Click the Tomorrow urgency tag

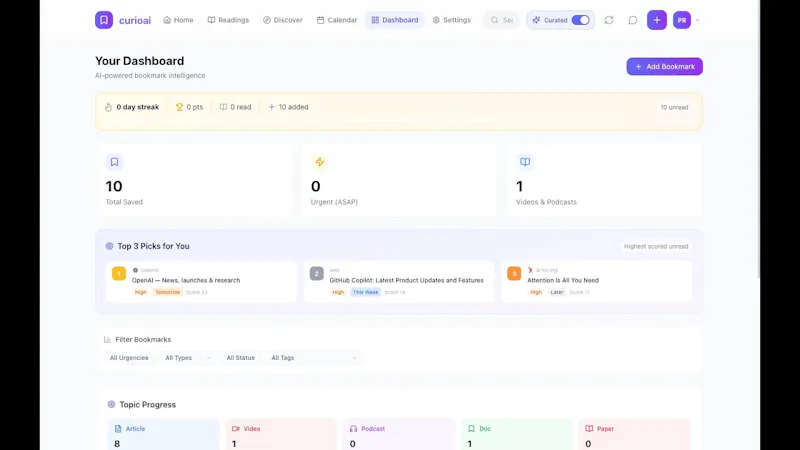(168, 292)
